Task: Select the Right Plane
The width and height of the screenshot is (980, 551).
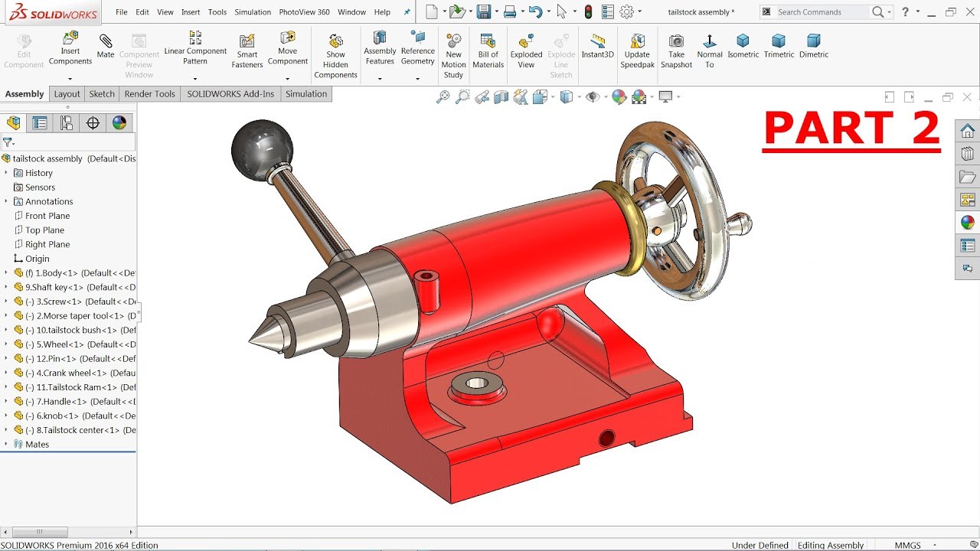Action: click(x=47, y=245)
